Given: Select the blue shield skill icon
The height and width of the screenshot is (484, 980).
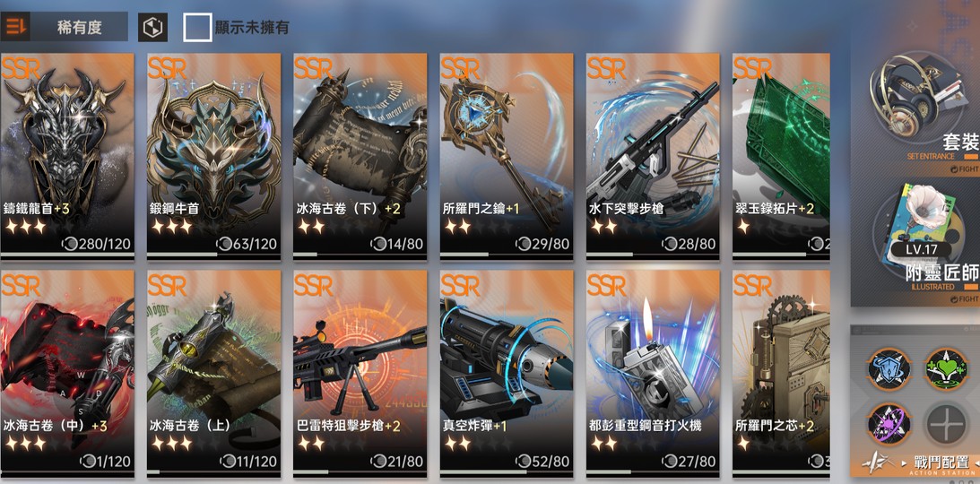Looking at the screenshot, I should (889, 369).
